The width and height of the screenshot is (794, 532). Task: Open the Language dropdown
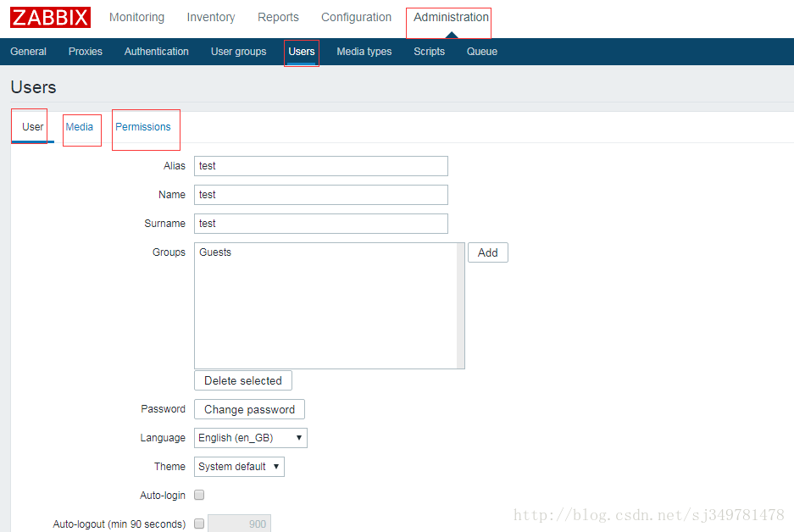pos(251,438)
